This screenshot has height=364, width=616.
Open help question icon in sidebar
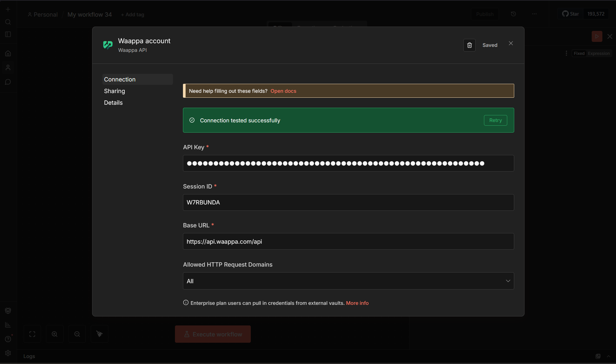click(x=8, y=339)
